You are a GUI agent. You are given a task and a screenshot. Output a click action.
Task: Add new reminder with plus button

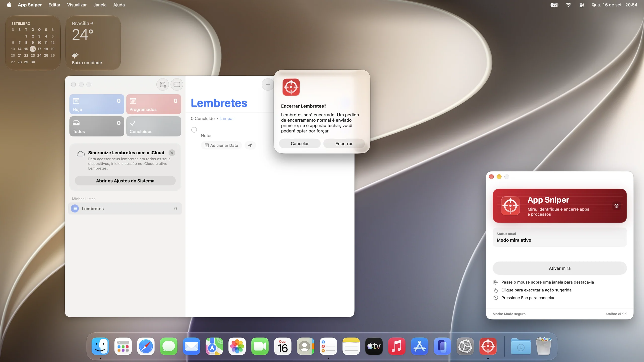(x=268, y=84)
